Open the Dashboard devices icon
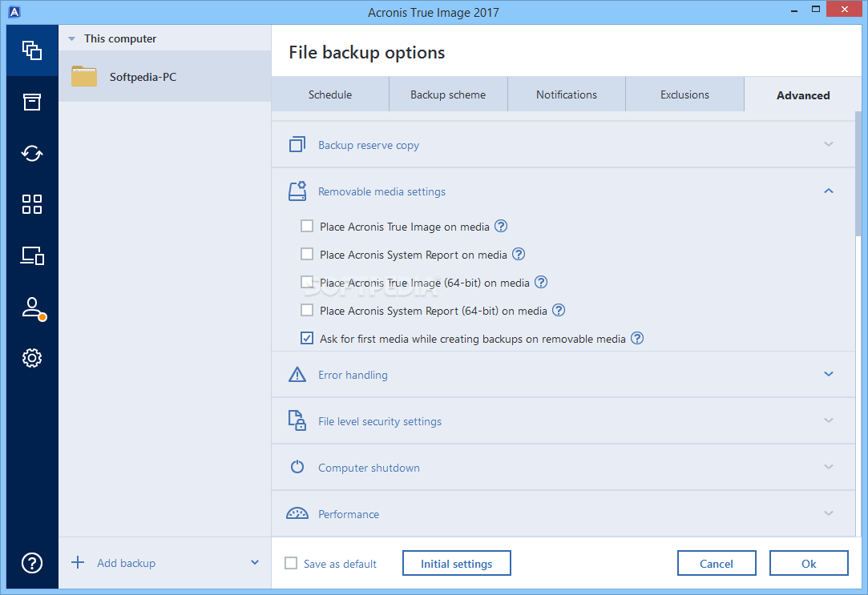The height and width of the screenshot is (595, 868). click(32, 255)
